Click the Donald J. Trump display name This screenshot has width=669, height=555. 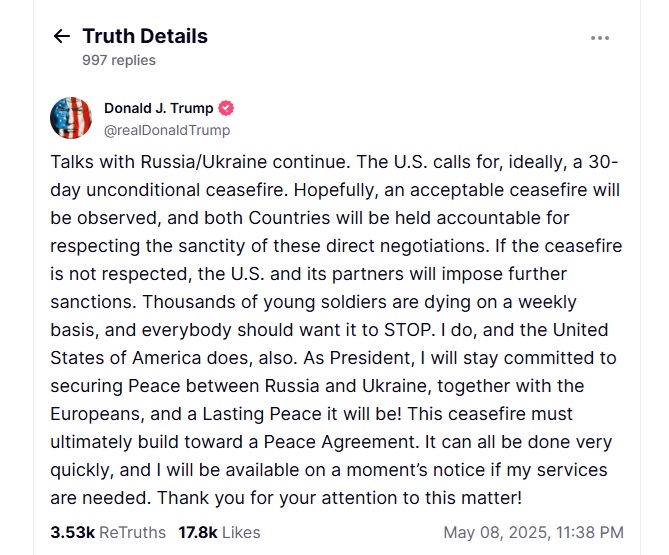[x=158, y=109]
